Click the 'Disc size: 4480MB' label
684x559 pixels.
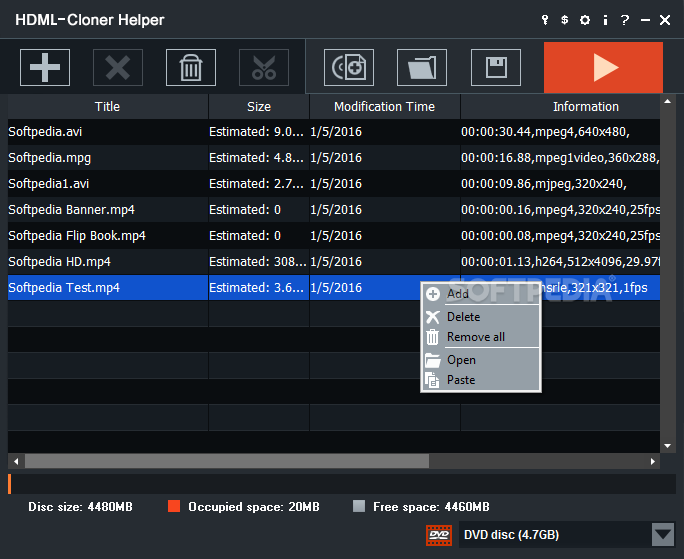pyautogui.click(x=80, y=507)
